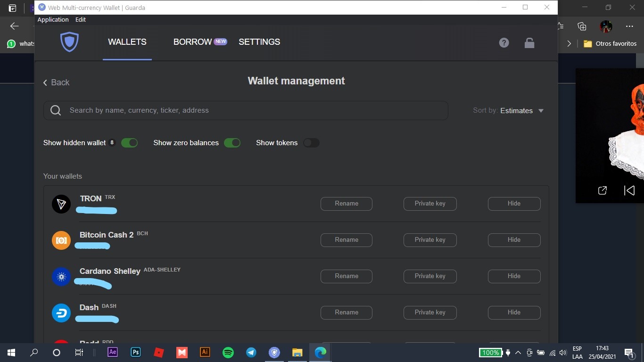This screenshot has height=362, width=644.
Task: Click the 100% battery indicator
Action: point(490,353)
